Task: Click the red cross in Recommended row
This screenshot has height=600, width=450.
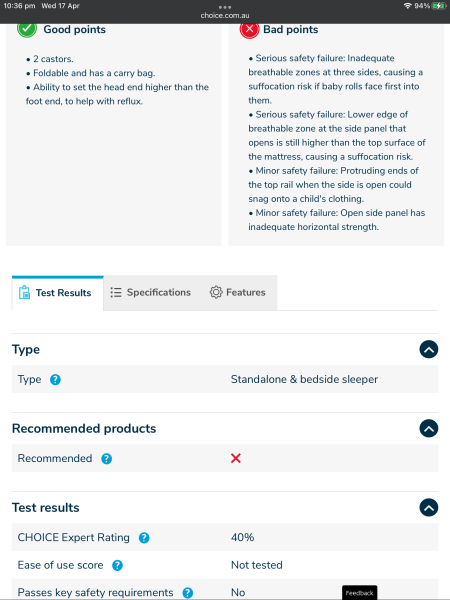Action: (x=236, y=458)
